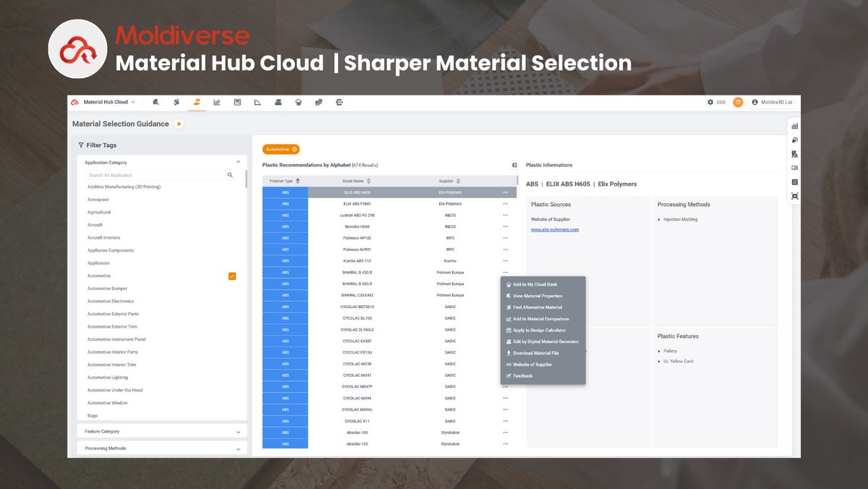Select Additive Manufacturing (3D Printing) category

click(124, 187)
